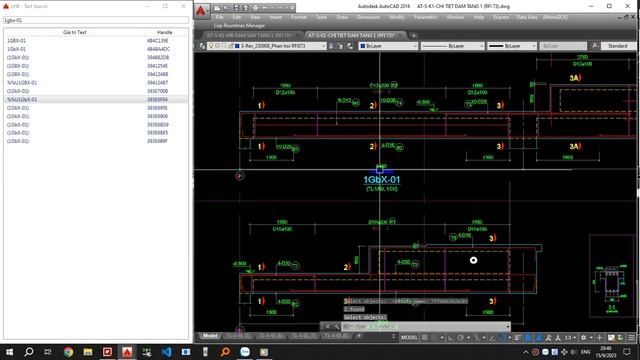The image size is (640, 360).
Task: Expand the annotation scale 1:1 dropdown
Action: [x=570, y=338]
